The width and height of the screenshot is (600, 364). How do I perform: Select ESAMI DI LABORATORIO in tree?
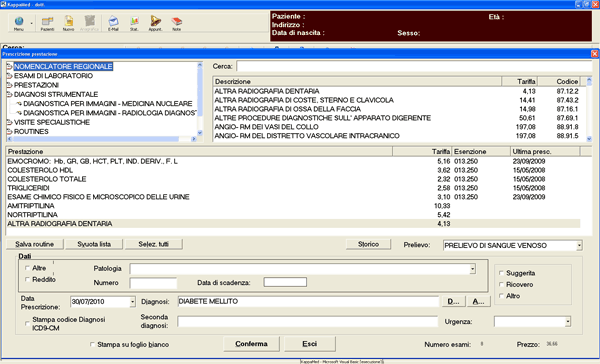click(53, 76)
